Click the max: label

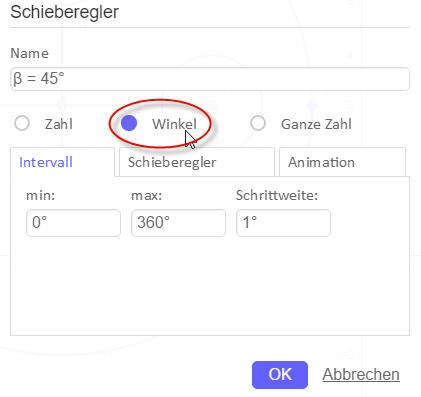[147, 195]
